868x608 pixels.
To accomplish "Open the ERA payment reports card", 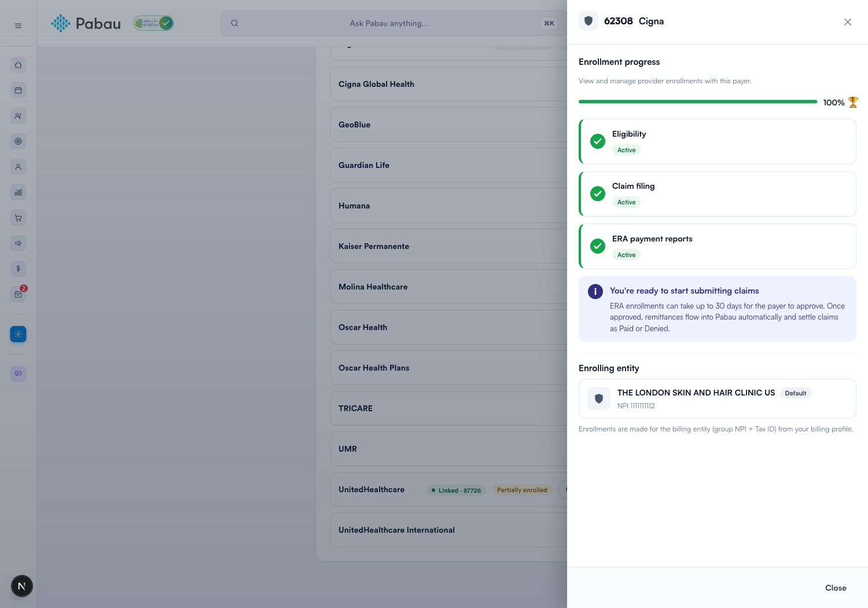I will [718, 246].
